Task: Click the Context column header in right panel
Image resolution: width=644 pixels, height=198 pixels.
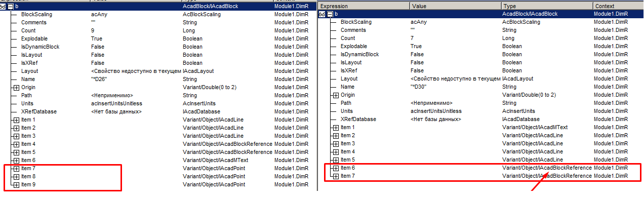Action: (x=618, y=6)
